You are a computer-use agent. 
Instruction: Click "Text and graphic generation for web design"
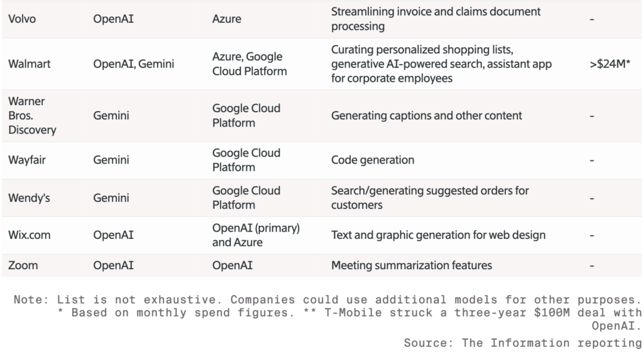pyautogui.click(x=438, y=235)
